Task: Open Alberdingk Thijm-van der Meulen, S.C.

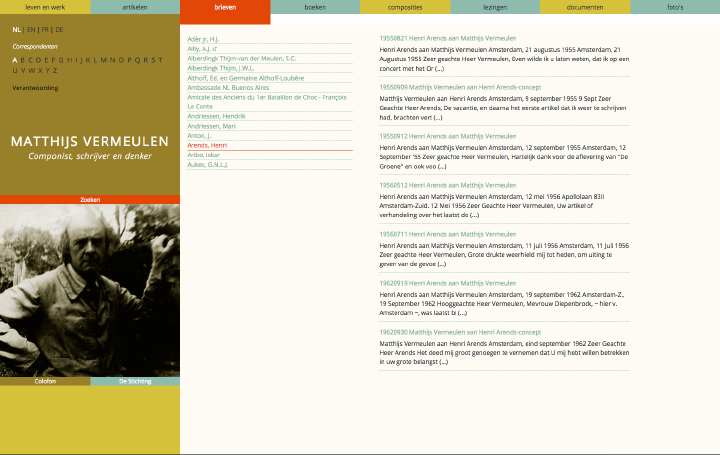Action: pyautogui.click(x=242, y=58)
